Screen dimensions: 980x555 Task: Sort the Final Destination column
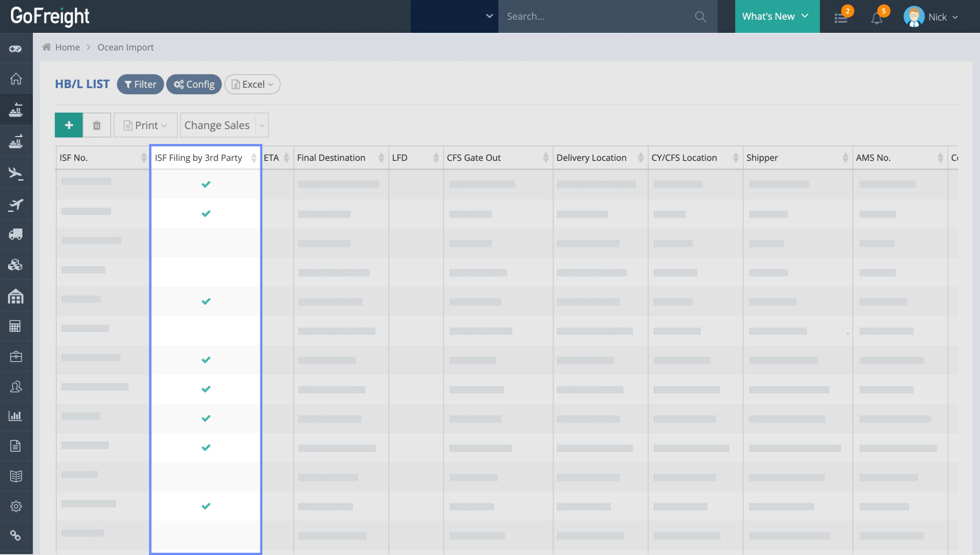(381, 158)
